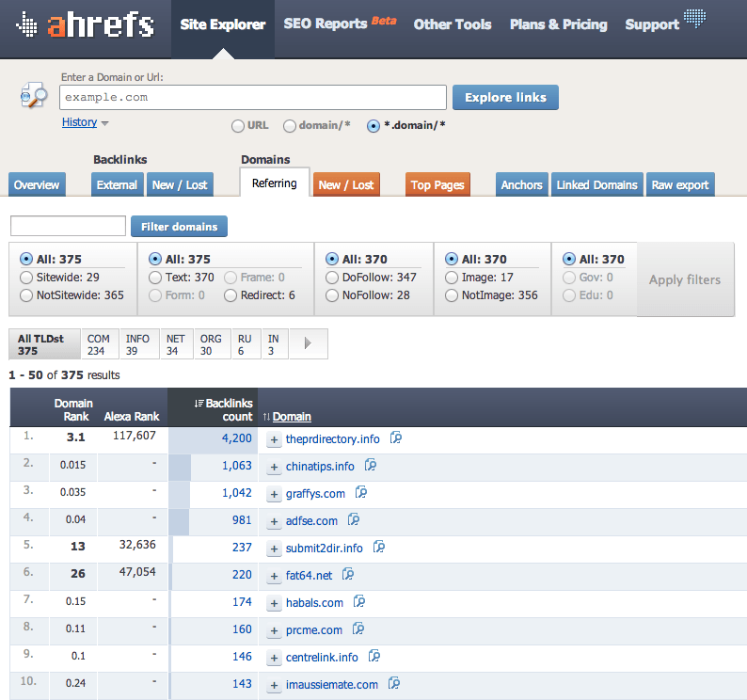This screenshot has width=747, height=700.
Task: Open Other Tools menu
Action: [x=453, y=24]
